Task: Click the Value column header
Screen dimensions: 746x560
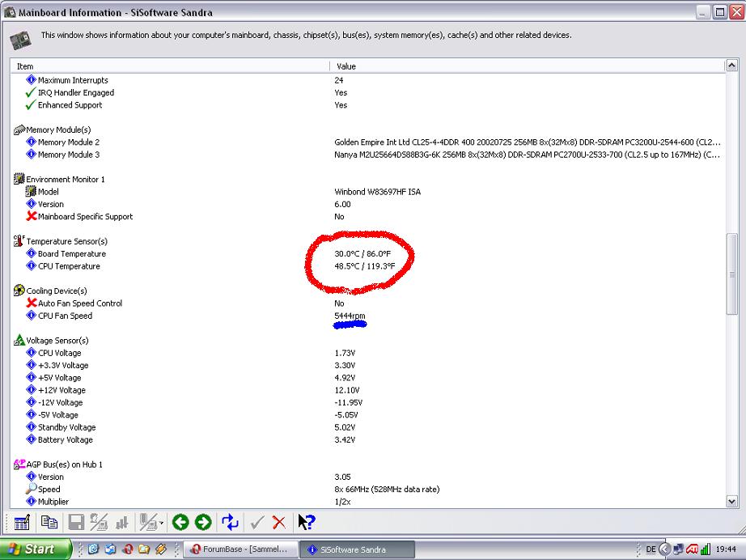Action: [x=527, y=66]
